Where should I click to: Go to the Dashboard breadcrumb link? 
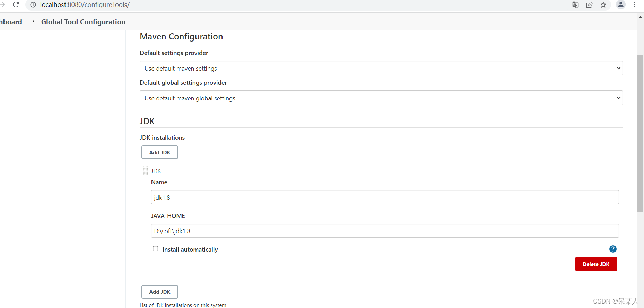(11, 22)
